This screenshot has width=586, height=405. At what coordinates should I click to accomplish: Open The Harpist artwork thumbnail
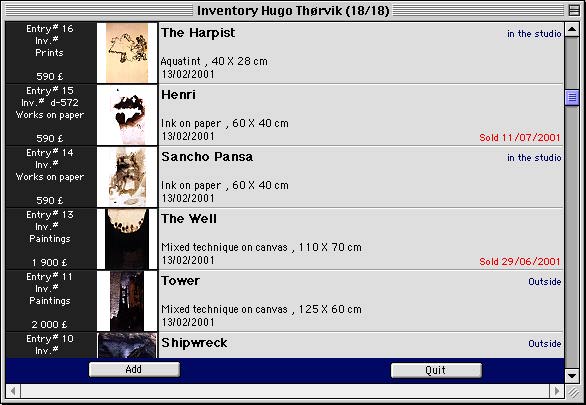coord(127,53)
